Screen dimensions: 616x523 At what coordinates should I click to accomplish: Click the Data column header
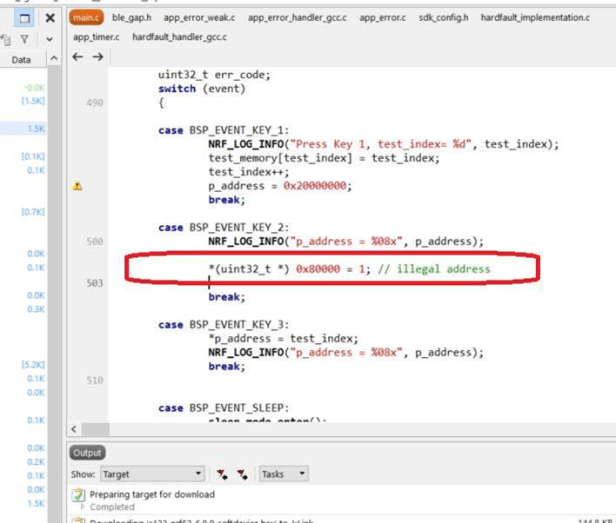(x=21, y=60)
